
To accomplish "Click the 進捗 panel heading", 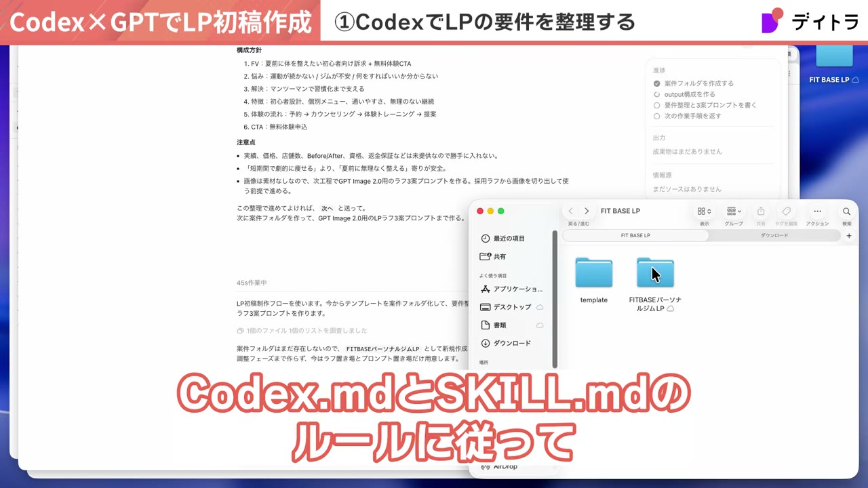I will [659, 70].
